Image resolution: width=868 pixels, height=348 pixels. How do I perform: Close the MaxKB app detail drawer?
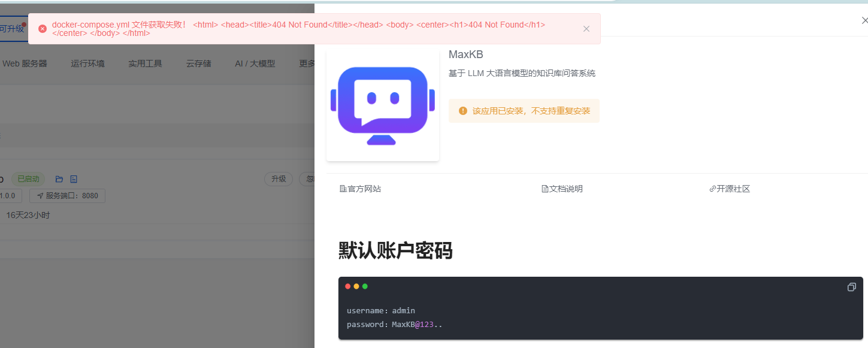click(864, 21)
